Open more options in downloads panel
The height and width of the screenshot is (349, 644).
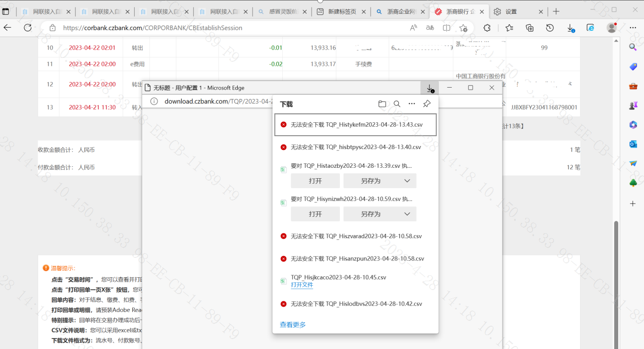(x=412, y=104)
